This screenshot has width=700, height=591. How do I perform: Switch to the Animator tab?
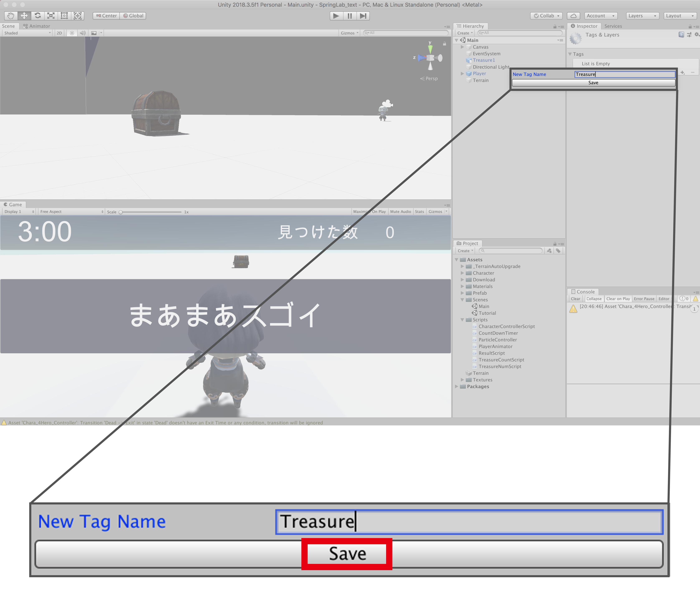pyautogui.click(x=37, y=26)
